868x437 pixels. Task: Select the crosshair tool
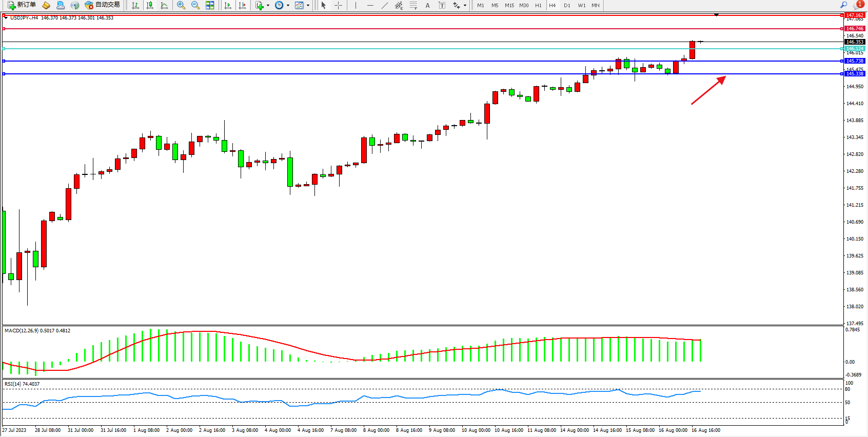coord(338,5)
